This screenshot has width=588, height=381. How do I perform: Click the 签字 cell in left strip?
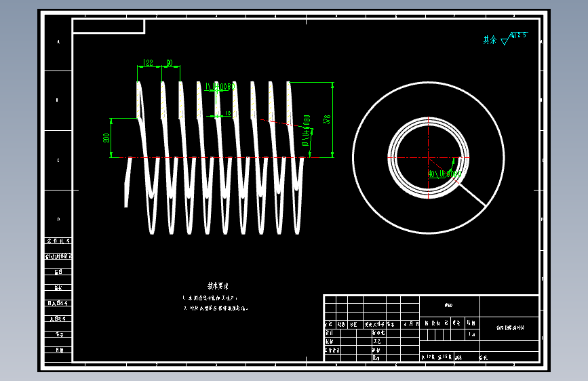[59, 334]
